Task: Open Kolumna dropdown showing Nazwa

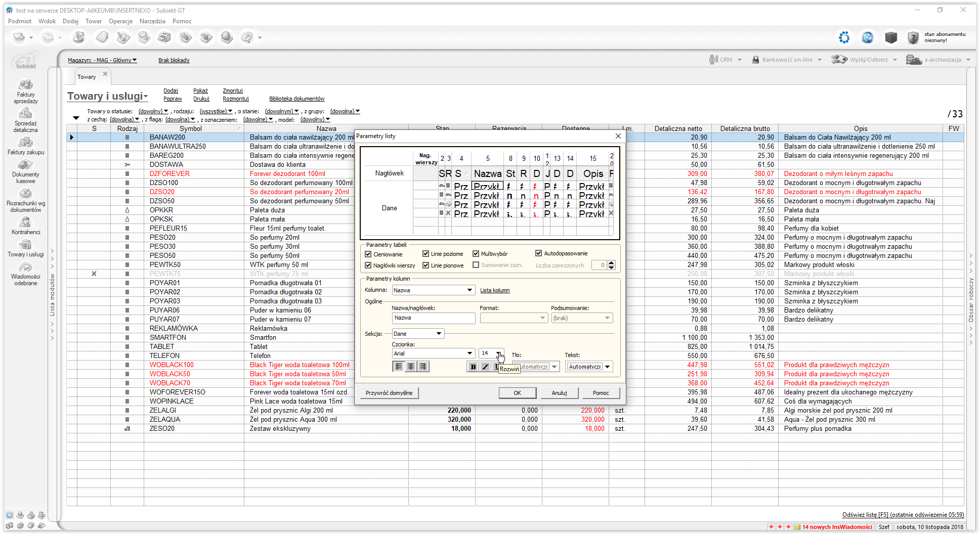Action: 434,290
